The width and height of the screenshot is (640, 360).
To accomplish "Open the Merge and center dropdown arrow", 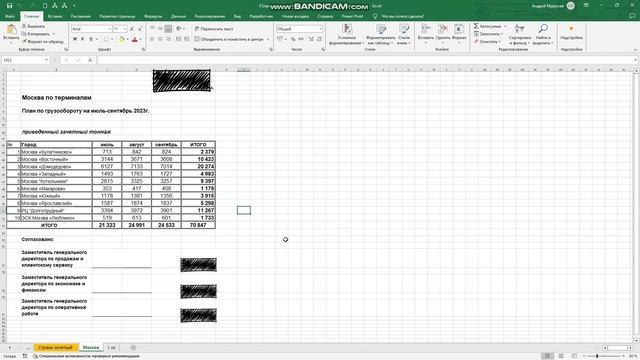I will [268, 39].
